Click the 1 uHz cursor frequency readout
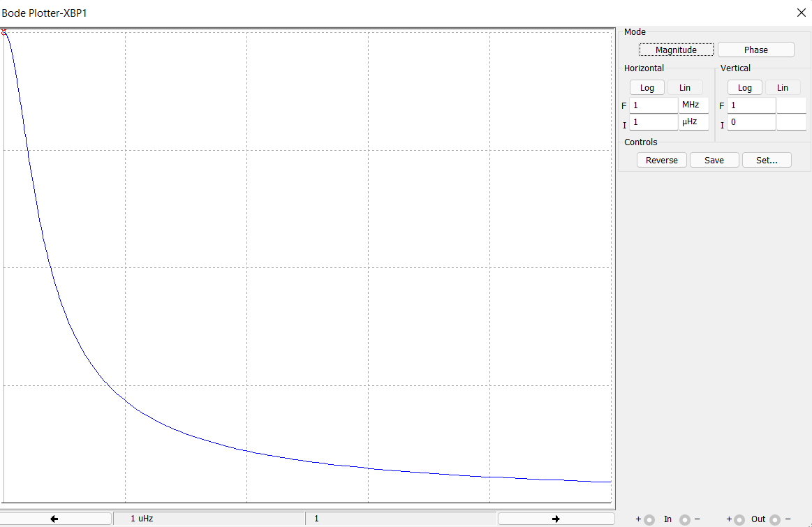812x527 pixels. [x=209, y=519]
